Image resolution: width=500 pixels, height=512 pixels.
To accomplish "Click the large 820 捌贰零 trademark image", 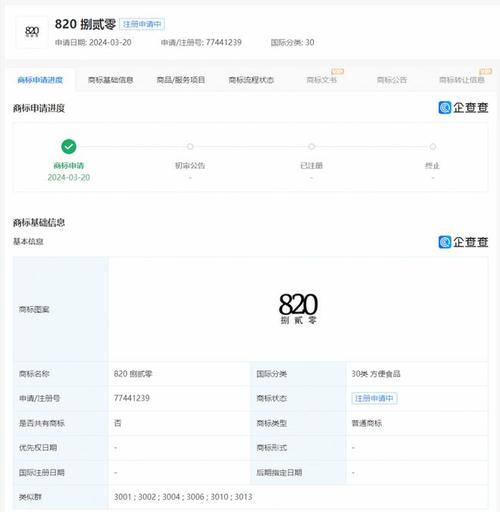I will tap(298, 309).
